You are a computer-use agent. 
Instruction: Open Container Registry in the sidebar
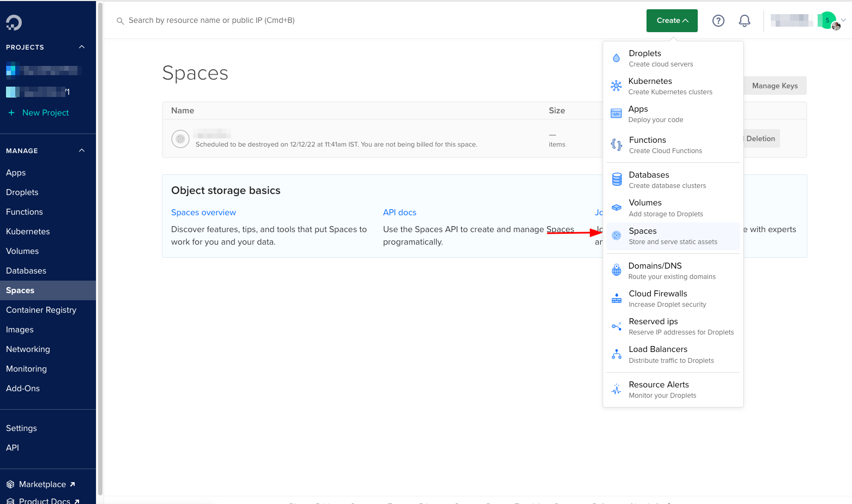tap(48, 310)
